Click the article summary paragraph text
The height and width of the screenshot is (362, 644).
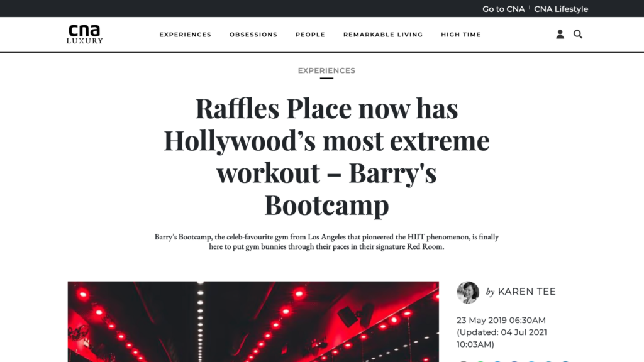[x=326, y=242]
